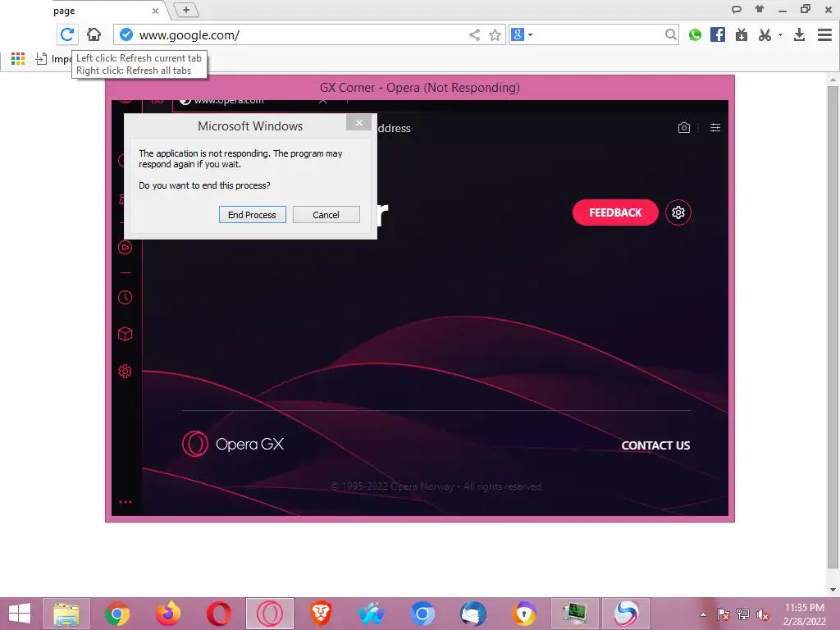Close the www.opera.com tab in Opera GX

click(x=322, y=101)
